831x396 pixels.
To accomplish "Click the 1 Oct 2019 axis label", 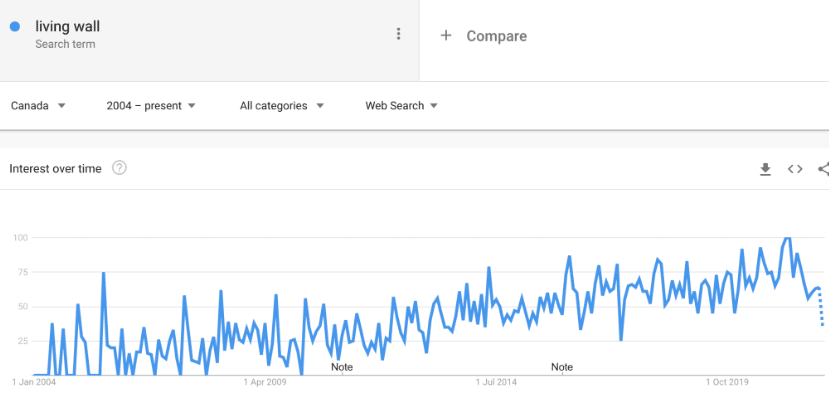I will pyautogui.click(x=727, y=382).
